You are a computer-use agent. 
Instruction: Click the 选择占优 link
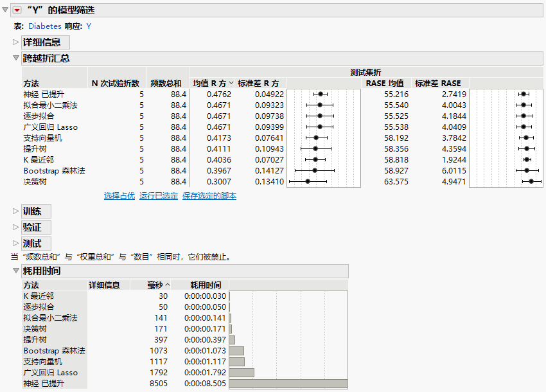(119, 196)
